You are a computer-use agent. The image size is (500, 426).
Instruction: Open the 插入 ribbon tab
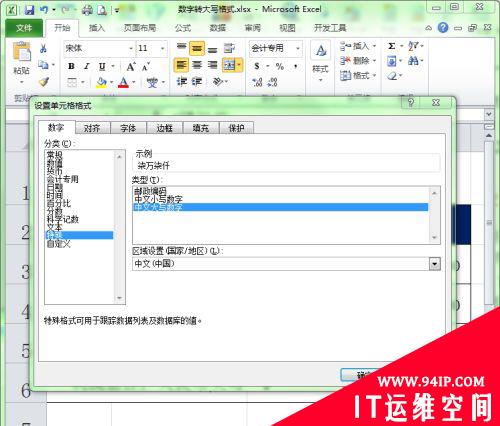coord(97,28)
